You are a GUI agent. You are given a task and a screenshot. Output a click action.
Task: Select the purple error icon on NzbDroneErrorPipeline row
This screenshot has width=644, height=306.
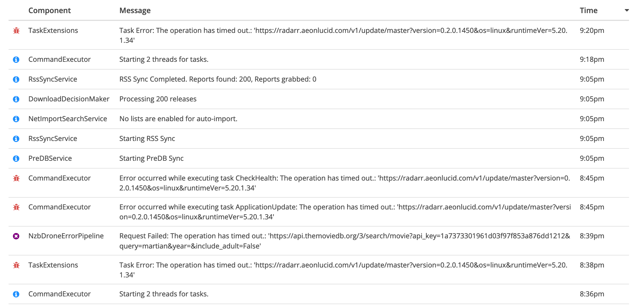[x=17, y=236]
